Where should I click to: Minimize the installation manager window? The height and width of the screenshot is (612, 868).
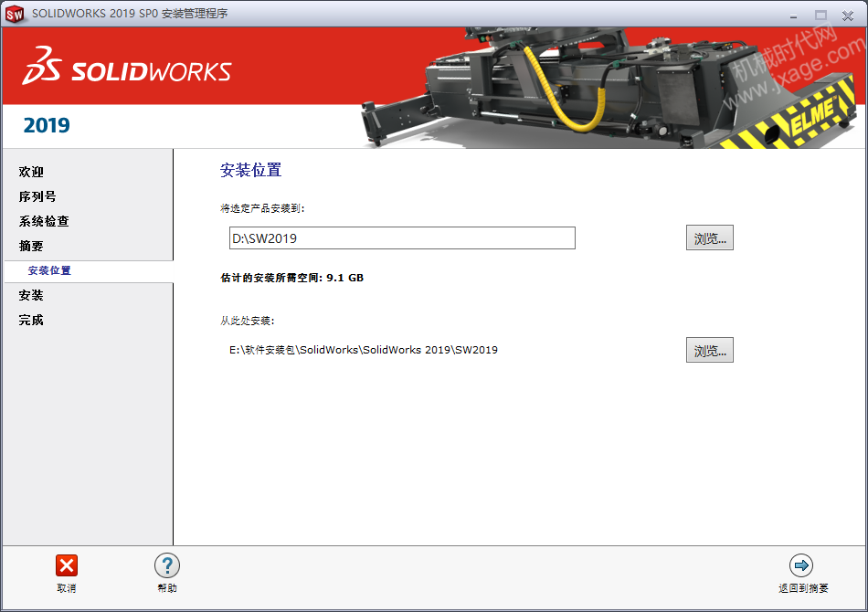click(793, 16)
